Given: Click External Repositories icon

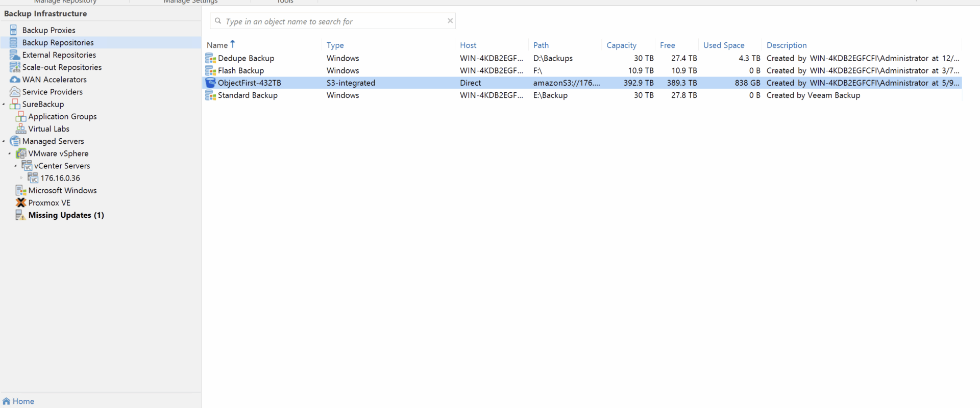Looking at the screenshot, I should [x=15, y=55].
